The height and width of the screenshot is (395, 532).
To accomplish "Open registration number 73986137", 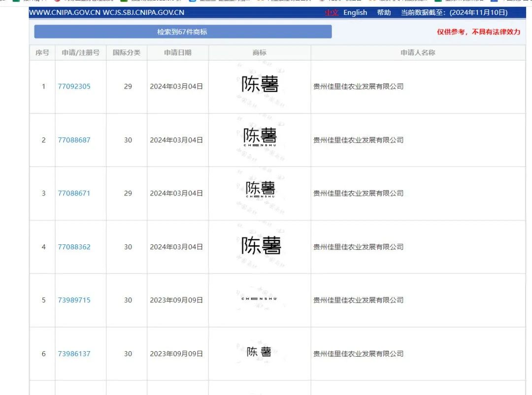I will pos(74,354).
